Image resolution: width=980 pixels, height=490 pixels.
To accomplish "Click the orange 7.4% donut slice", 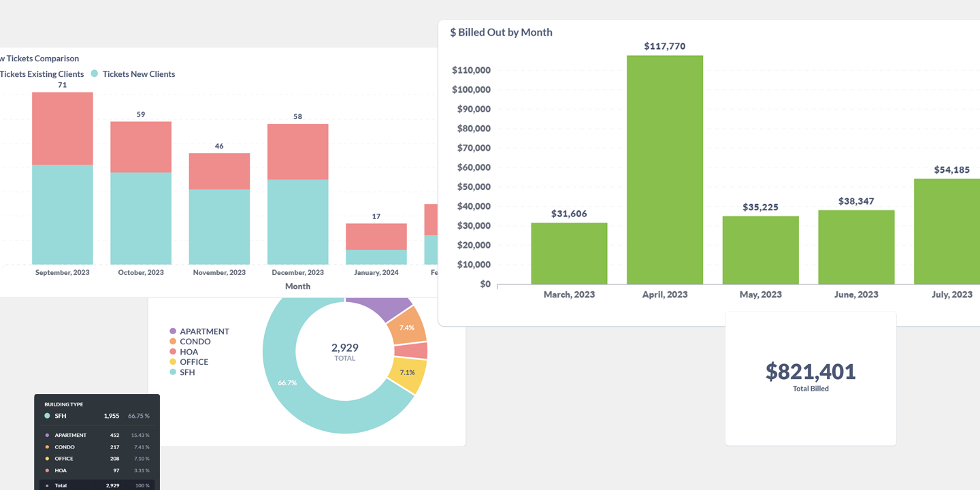I will coord(407,327).
